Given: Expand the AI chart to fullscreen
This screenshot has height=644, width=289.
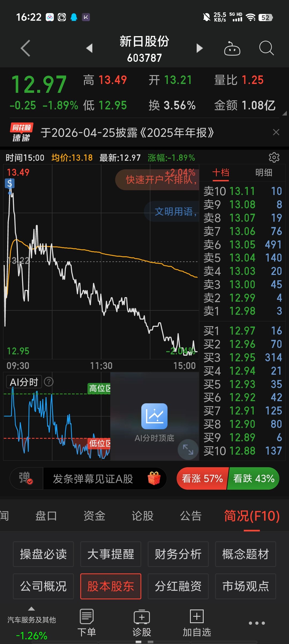Looking at the screenshot, I should (x=188, y=449).
